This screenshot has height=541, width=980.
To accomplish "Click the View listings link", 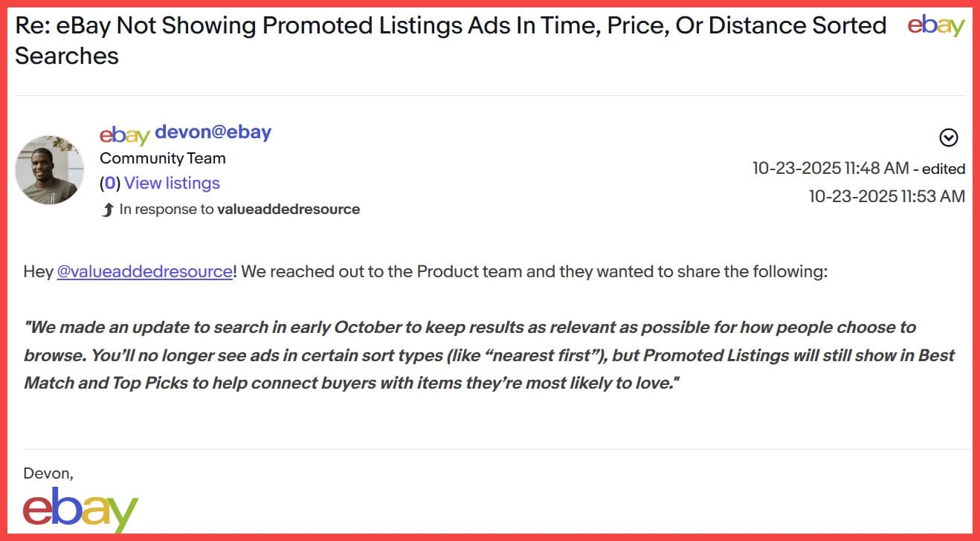I will point(172,183).
